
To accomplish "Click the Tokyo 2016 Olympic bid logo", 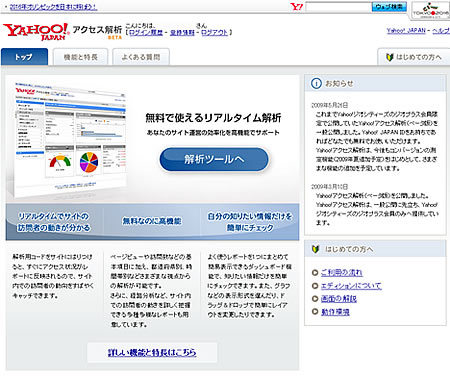I will (431, 10).
